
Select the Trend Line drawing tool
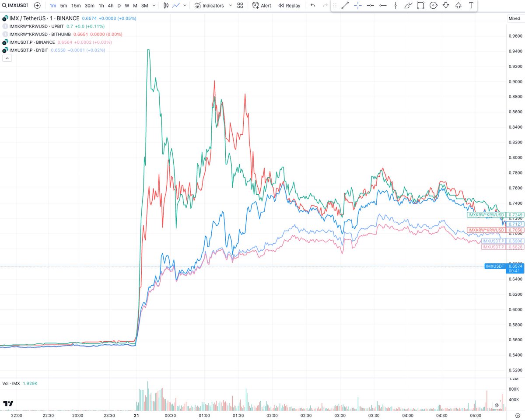coord(345,6)
